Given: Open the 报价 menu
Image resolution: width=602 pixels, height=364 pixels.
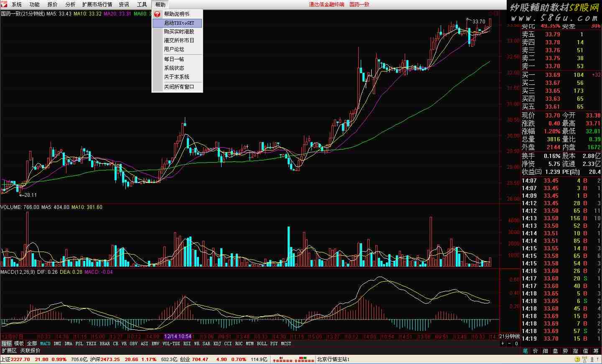Looking at the screenshot, I should [x=52, y=4].
